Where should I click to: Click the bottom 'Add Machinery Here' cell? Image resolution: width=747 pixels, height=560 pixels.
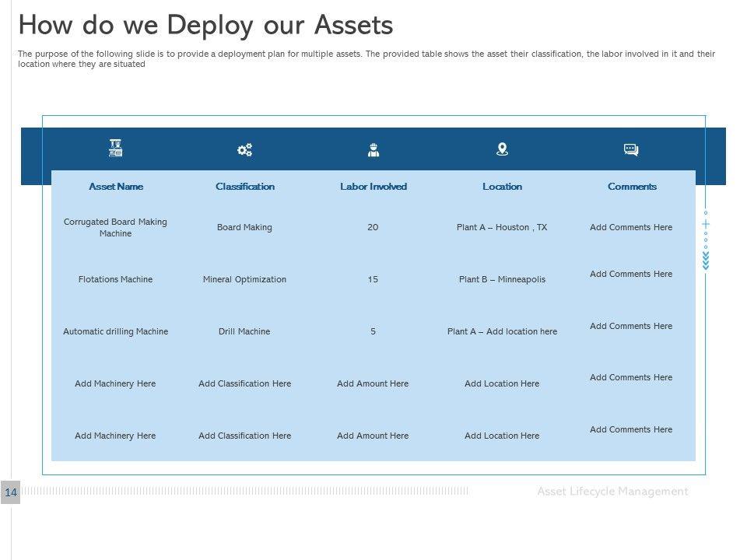pos(115,436)
